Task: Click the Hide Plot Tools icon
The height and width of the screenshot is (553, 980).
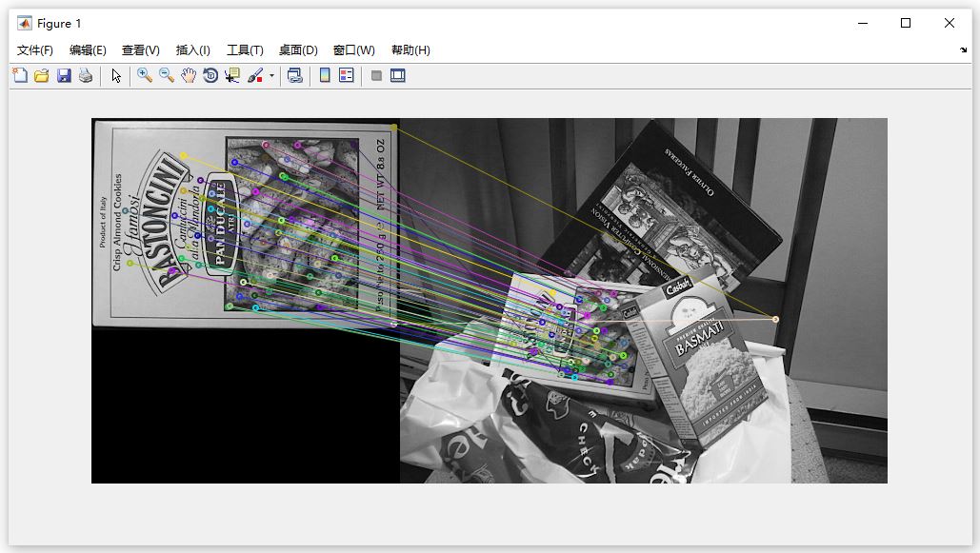Action: (376, 75)
